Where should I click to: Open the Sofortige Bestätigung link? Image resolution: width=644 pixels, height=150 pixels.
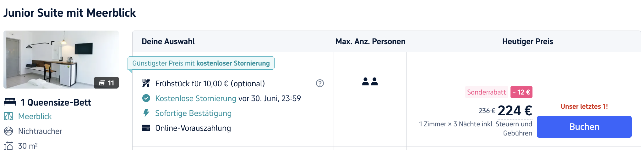coord(193,113)
